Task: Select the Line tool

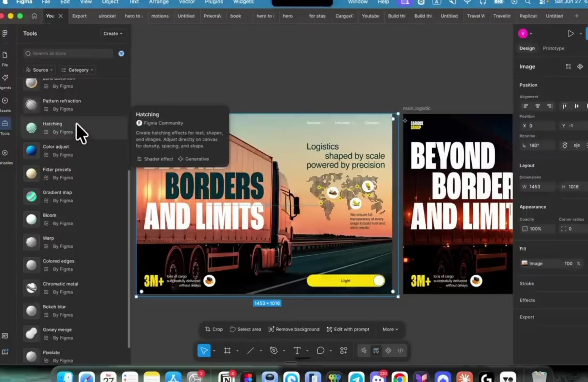Action: (x=250, y=351)
